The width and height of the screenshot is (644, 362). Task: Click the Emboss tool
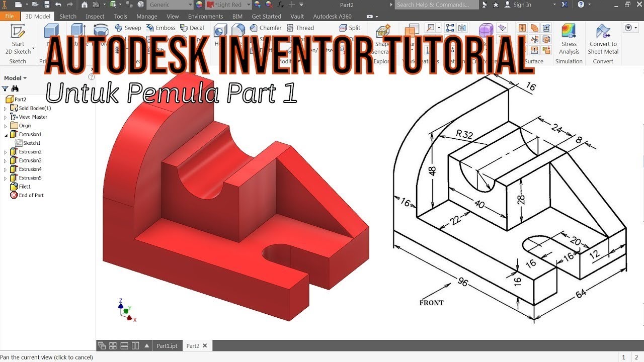point(160,28)
